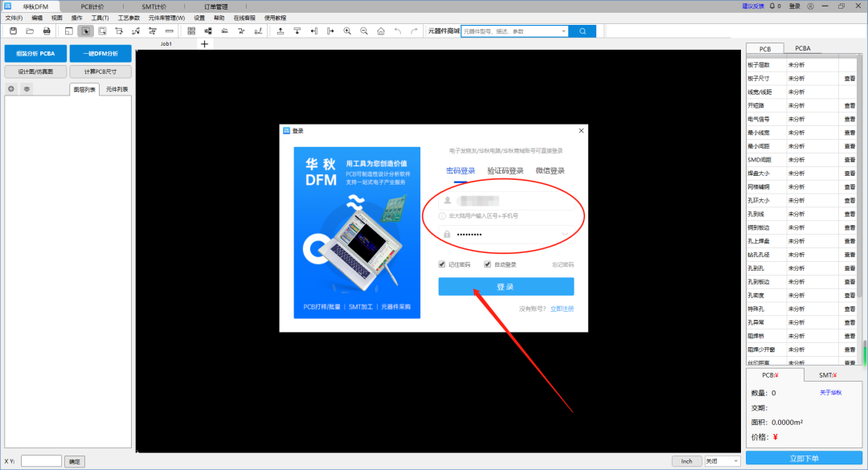Open the 工具(T) menu
The image size is (868, 470).
pyautogui.click(x=100, y=18)
